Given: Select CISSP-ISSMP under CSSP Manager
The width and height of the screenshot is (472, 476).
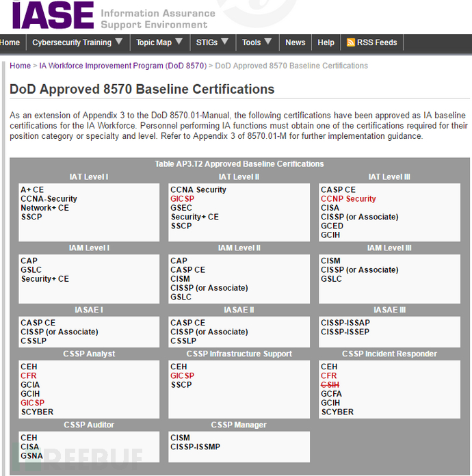Looking at the screenshot, I should point(196,447).
